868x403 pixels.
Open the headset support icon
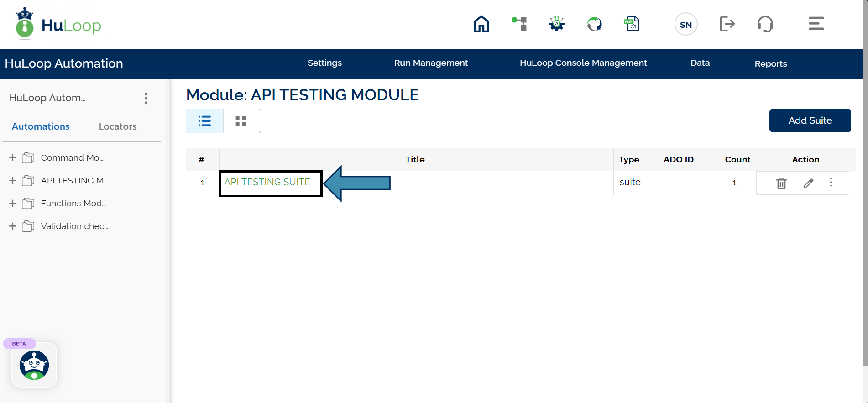[x=765, y=24]
